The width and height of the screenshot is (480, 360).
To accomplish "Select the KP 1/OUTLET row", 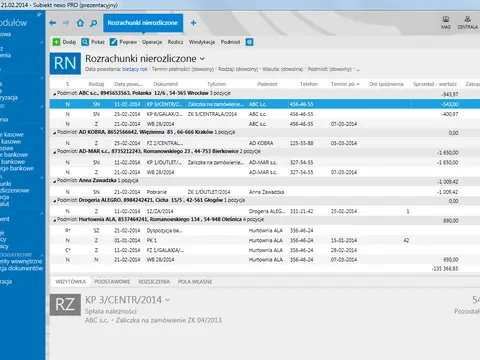I will point(265,162).
